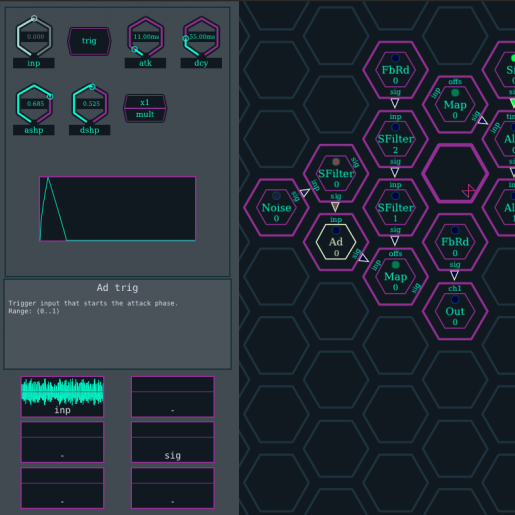Click the envelope shape graph display

[117, 209]
